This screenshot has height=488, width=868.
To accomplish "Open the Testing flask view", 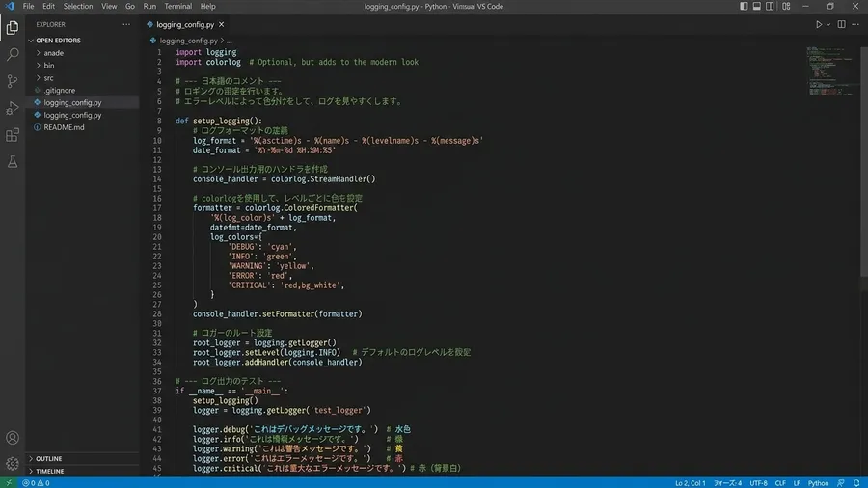I will coord(13,162).
